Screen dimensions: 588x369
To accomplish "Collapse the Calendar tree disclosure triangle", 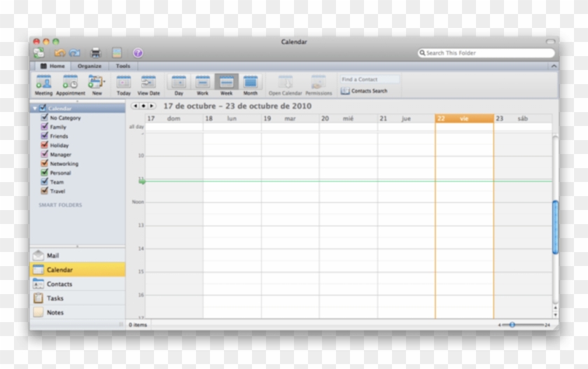I will click(x=35, y=109).
